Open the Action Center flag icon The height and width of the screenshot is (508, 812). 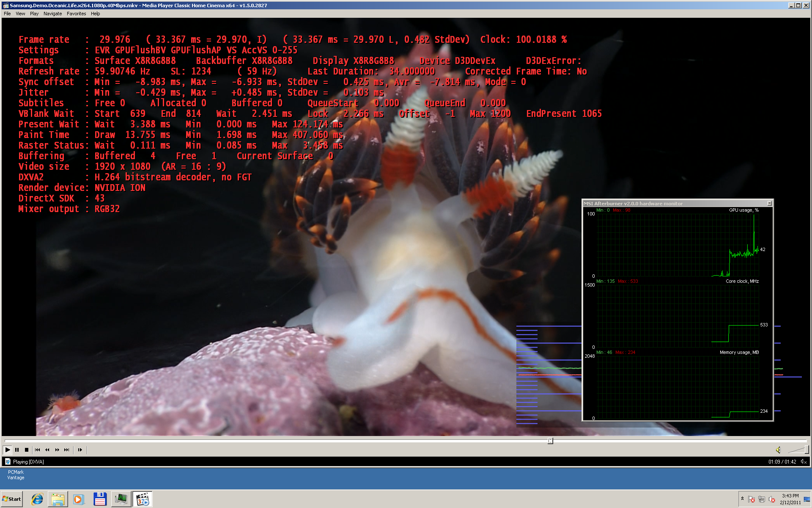752,500
